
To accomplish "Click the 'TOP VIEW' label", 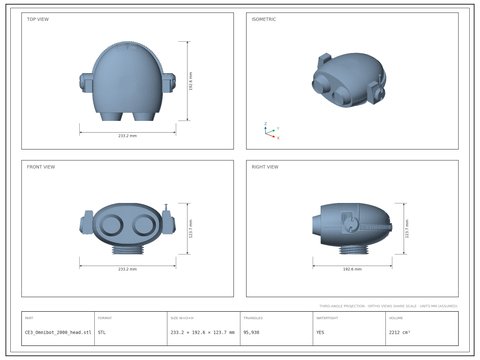I will pos(38,19).
